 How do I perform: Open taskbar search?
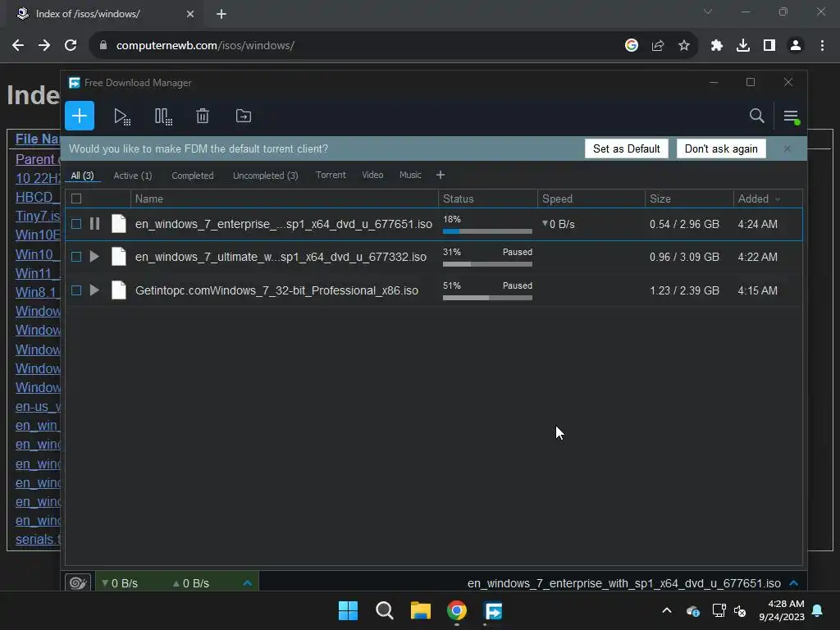click(384, 610)
